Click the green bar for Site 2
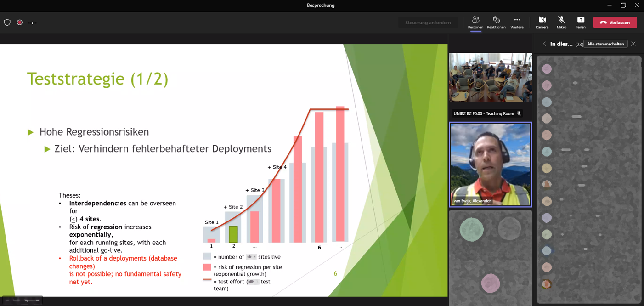 [x=233, y=234]
